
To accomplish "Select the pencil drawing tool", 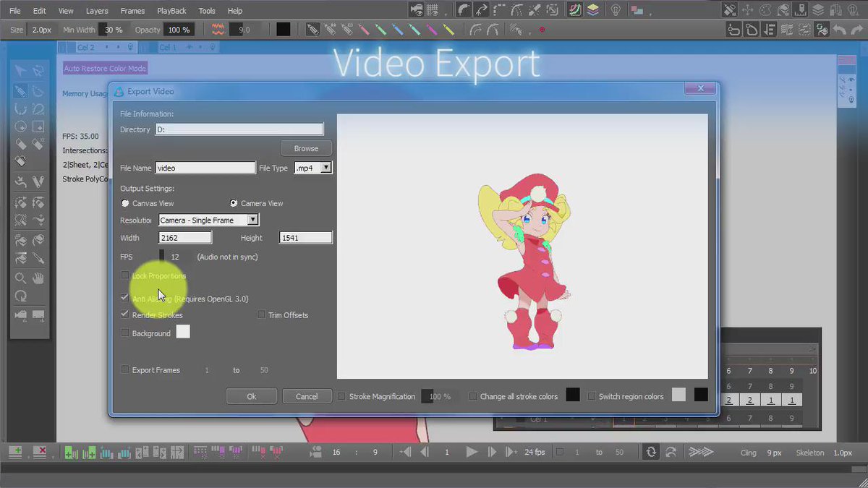I will (x=20, y=91).
